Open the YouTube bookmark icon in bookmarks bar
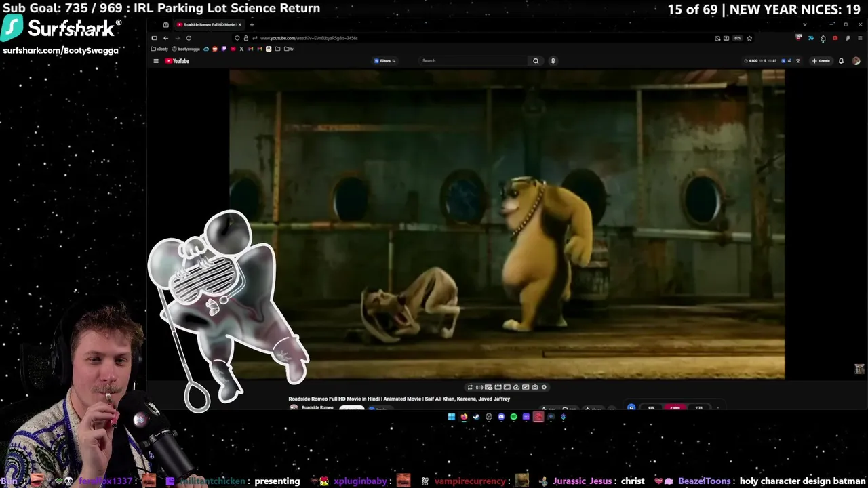 [x=233, y=49]
